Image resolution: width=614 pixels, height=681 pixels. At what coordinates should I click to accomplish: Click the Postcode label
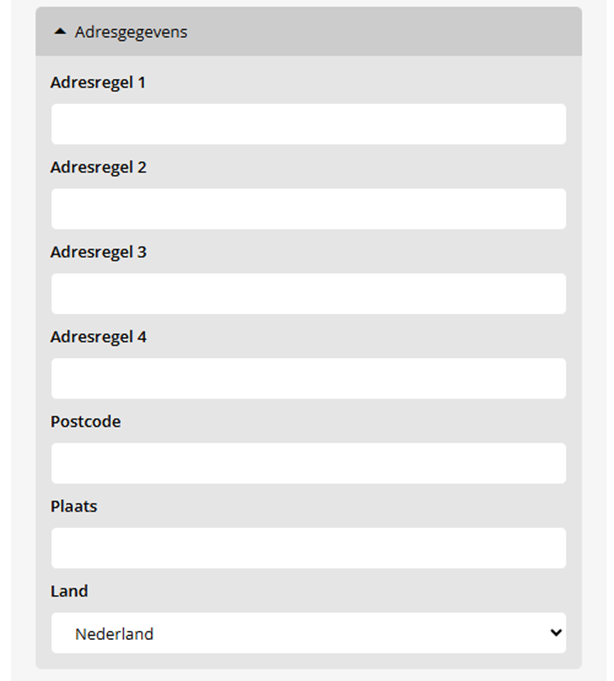[85, 422]
